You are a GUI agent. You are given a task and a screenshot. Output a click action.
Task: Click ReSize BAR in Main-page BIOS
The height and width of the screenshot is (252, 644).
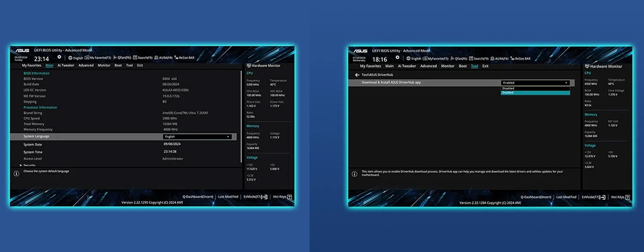pos(184,58)
